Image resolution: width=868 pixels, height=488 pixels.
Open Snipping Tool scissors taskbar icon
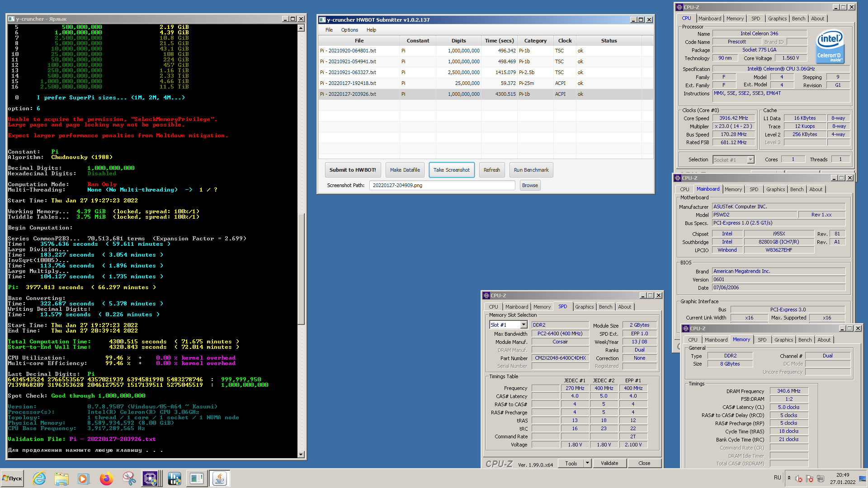tap(129, 479)
